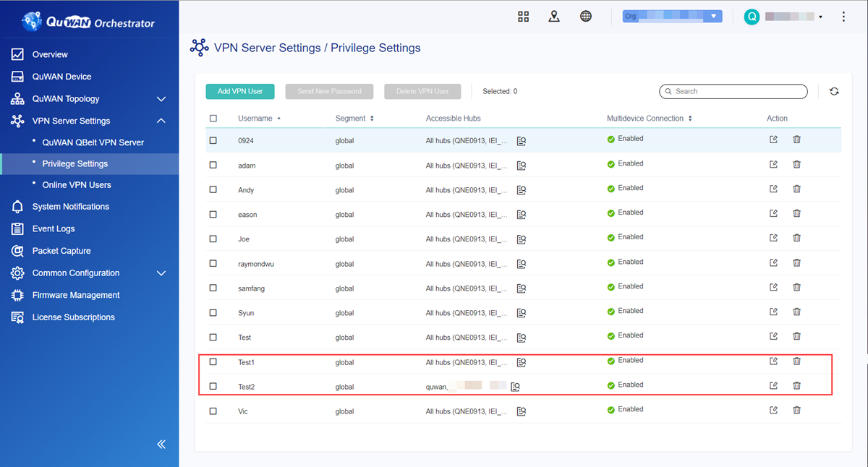
Task: Open the map location icon in top bar
Action: pos(554,17)
